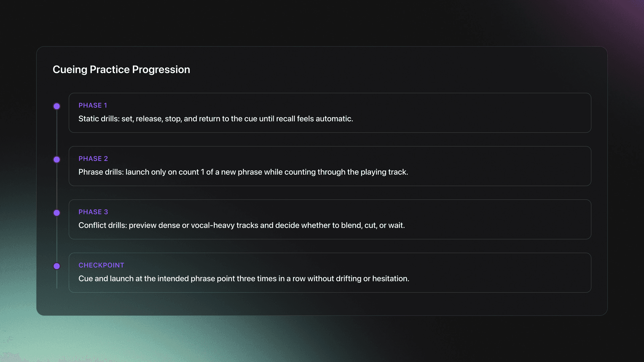Click the "Conflict drills" description text
644x362 pixels.
click(241, 225)
